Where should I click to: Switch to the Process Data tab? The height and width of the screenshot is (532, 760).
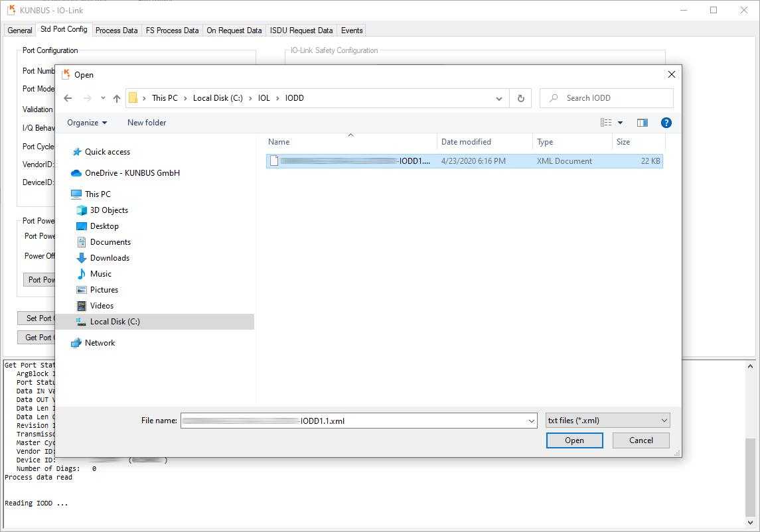[x=116, y=31]
